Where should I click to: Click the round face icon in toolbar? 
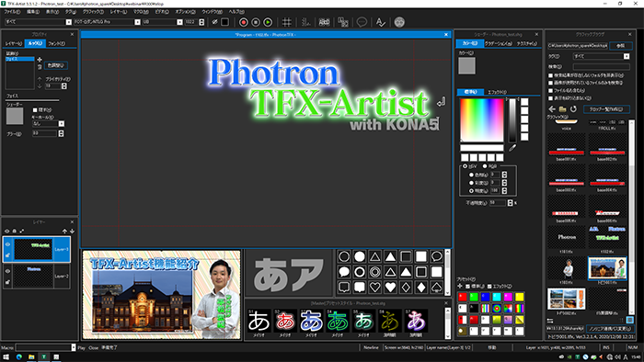click(399, 22)
